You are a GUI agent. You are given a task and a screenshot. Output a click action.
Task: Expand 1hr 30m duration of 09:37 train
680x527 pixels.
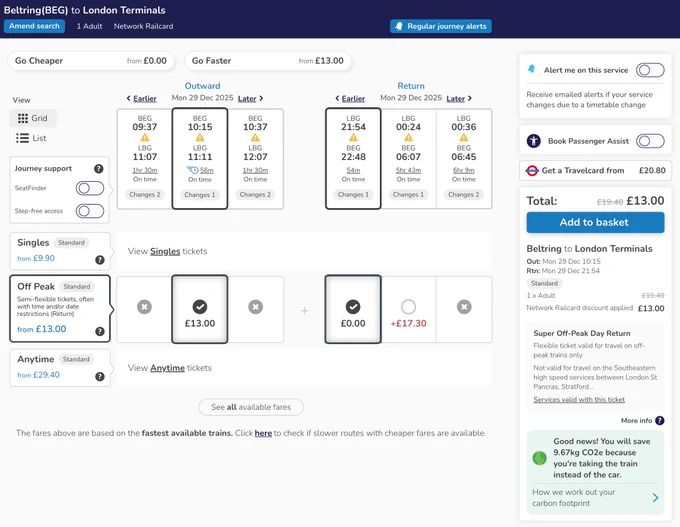click(145, 170)
